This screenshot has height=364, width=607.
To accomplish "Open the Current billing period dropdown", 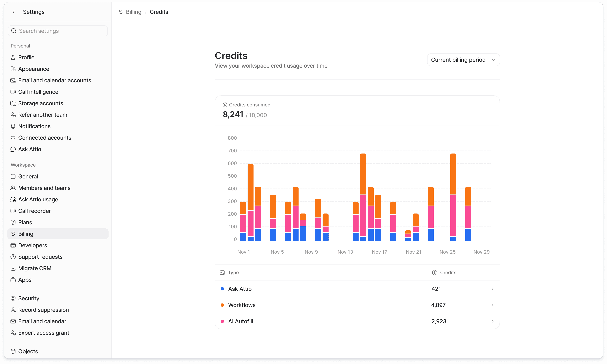I will 463,60.
